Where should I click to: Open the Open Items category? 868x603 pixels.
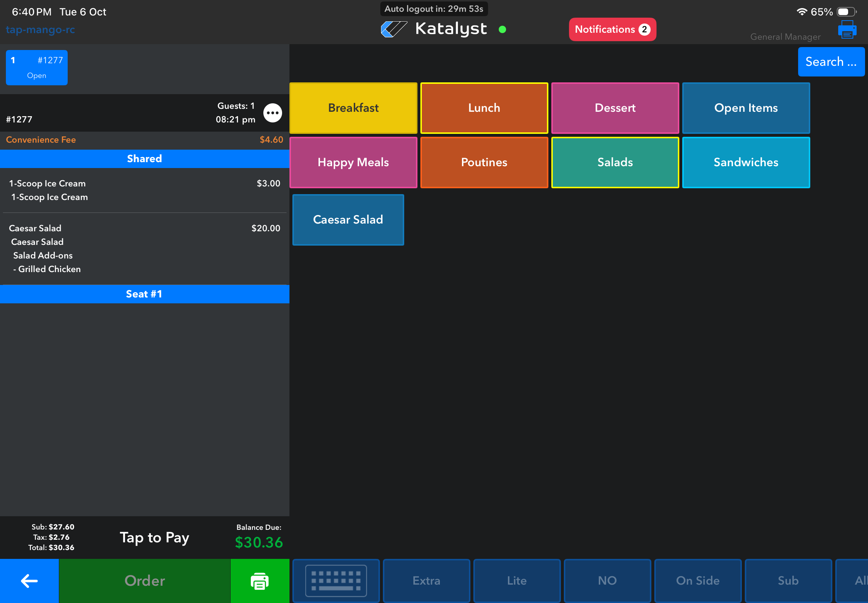coord(746,108)
